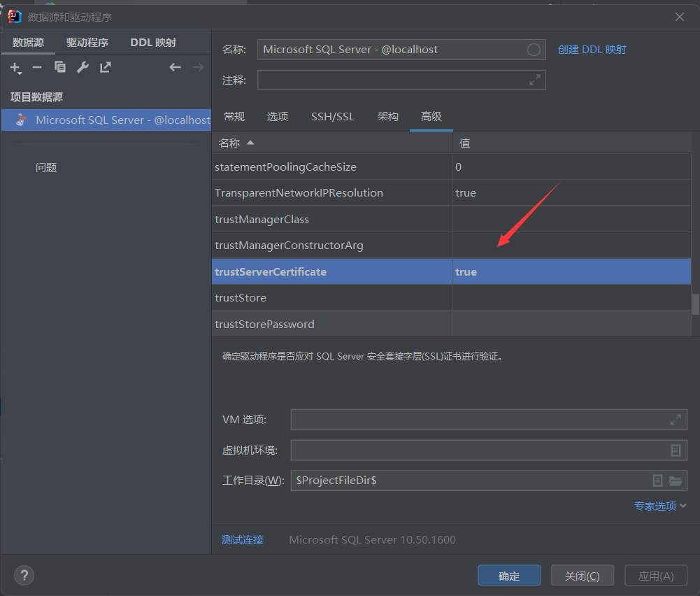Open driver settings wrench icon

click(x=83, y=67)
